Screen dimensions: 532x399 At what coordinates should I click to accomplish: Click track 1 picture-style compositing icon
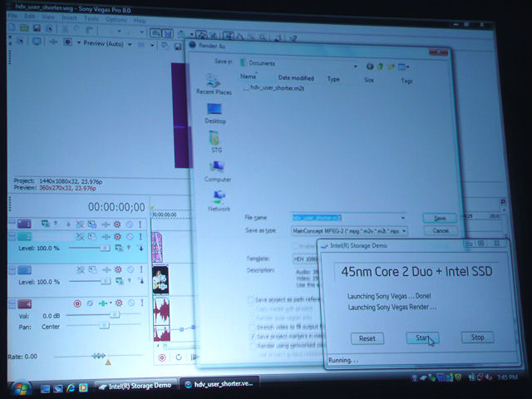(x=92, y=224)
